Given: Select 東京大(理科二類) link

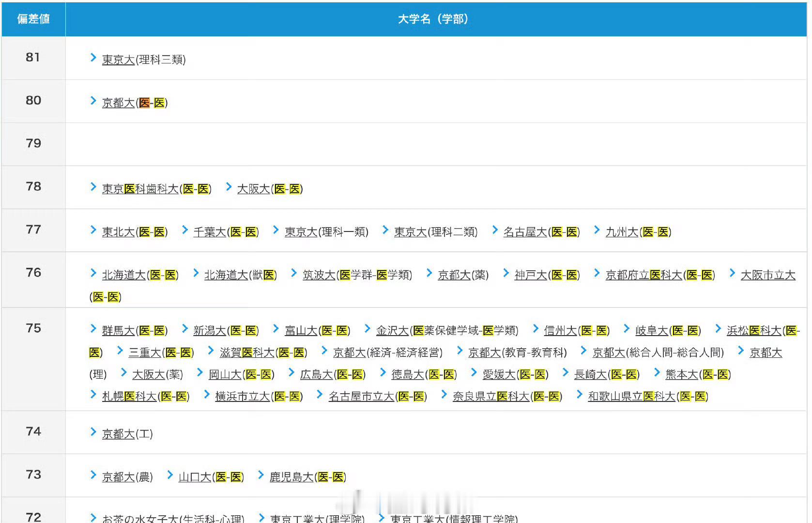Looking at the screenshot, I should tap(436, 232).
